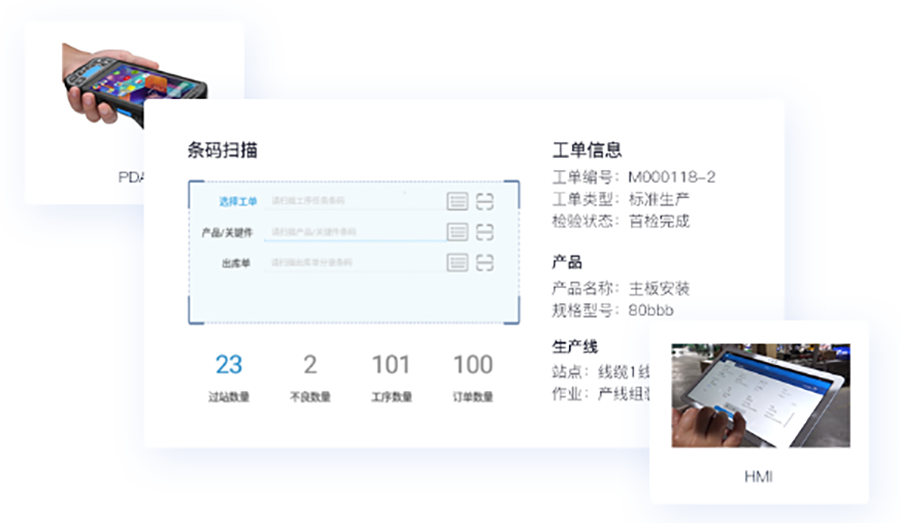900x523 pixels.
Task: Open list icon in 出库单 row
Action: tap(457, 263)
